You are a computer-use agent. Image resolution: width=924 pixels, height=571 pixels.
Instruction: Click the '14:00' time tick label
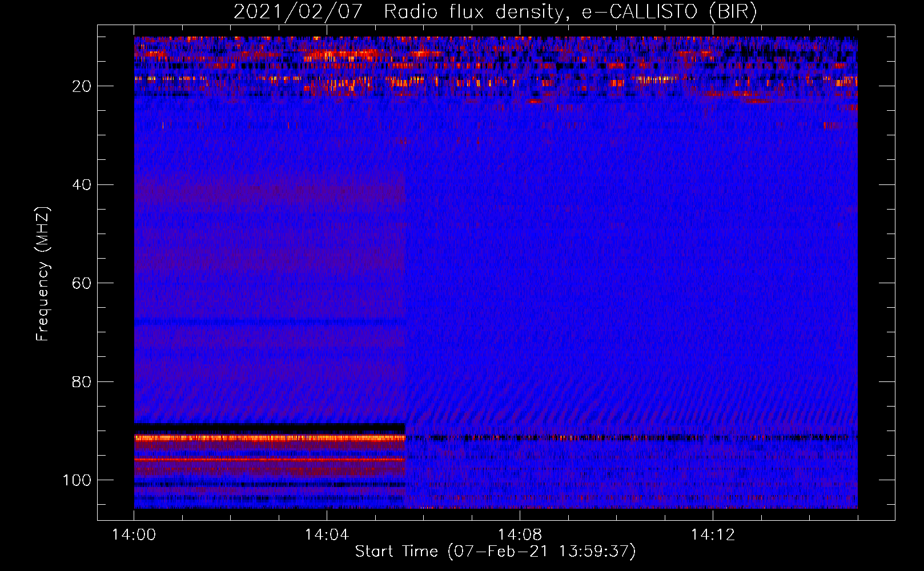coord(134,535)
